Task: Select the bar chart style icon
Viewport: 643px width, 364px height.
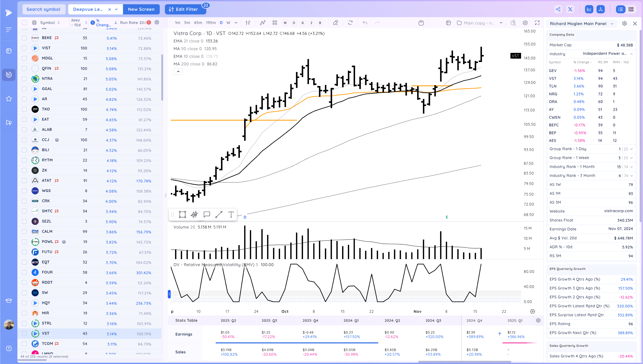Action: 248,23
